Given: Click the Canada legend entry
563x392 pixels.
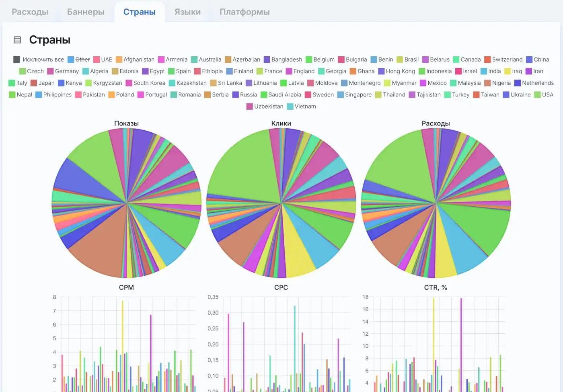Looking at the screenshot, I should coord(467,60).
